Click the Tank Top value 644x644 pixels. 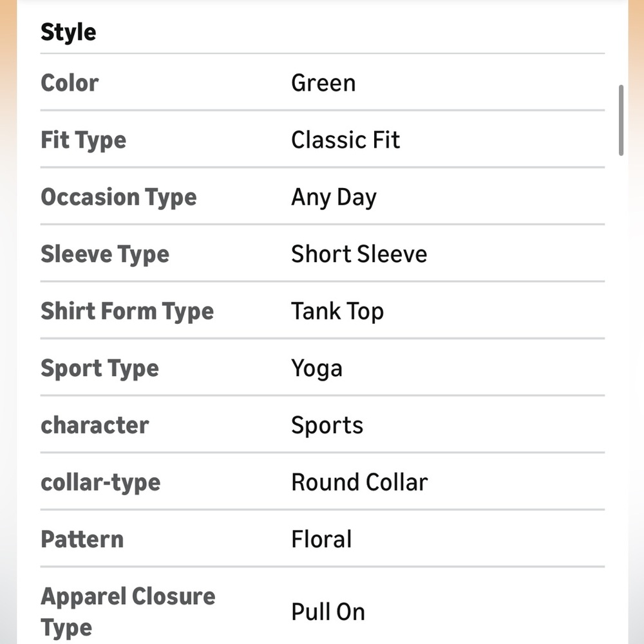[x=337, y=311]
